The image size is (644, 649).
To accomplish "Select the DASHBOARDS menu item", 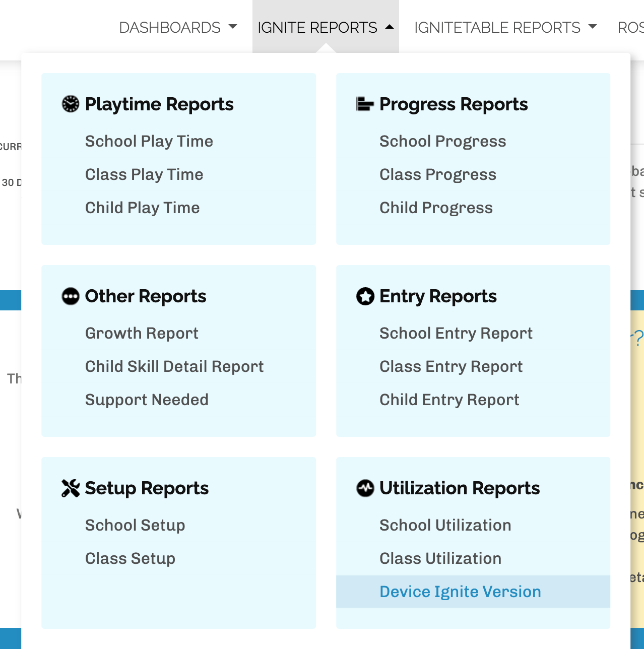I will pyautogui.click(x=170, y=28).
